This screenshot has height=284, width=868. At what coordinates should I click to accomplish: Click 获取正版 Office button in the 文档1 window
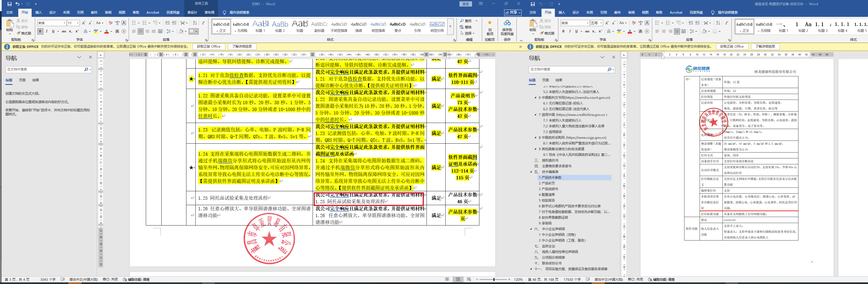[x=208, y=47]
